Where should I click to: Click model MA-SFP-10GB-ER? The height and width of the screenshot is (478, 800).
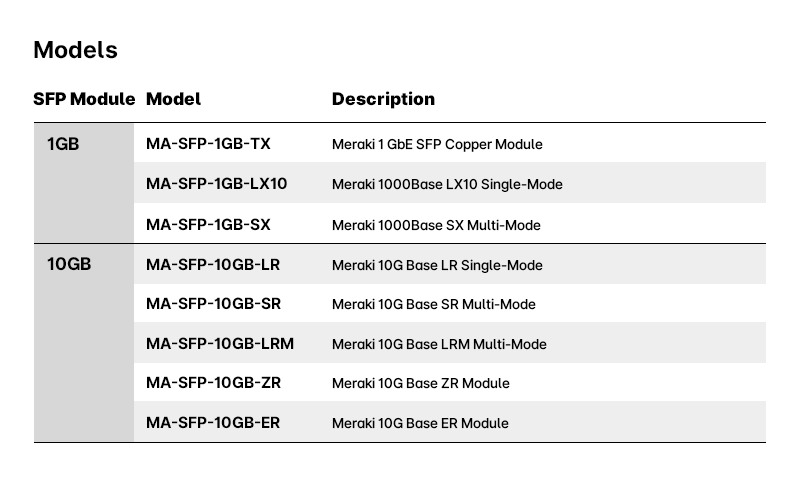[x=213, y=423]
